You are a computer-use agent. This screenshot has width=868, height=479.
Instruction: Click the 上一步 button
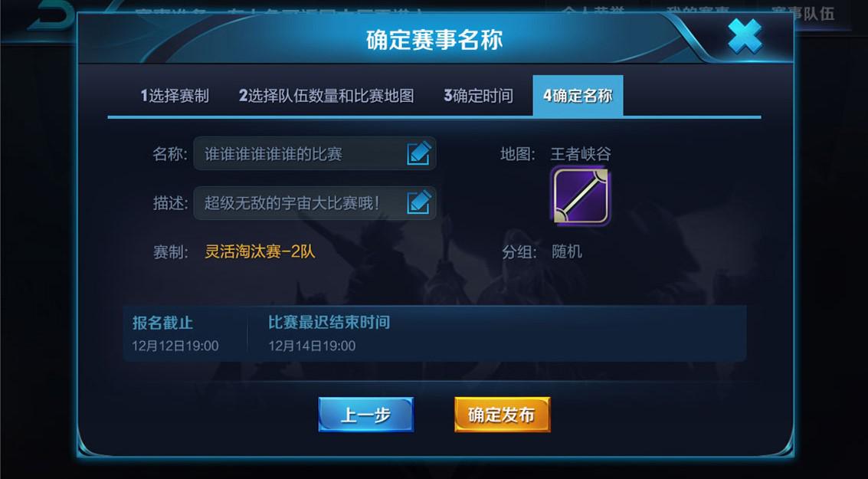pos(366,415)
